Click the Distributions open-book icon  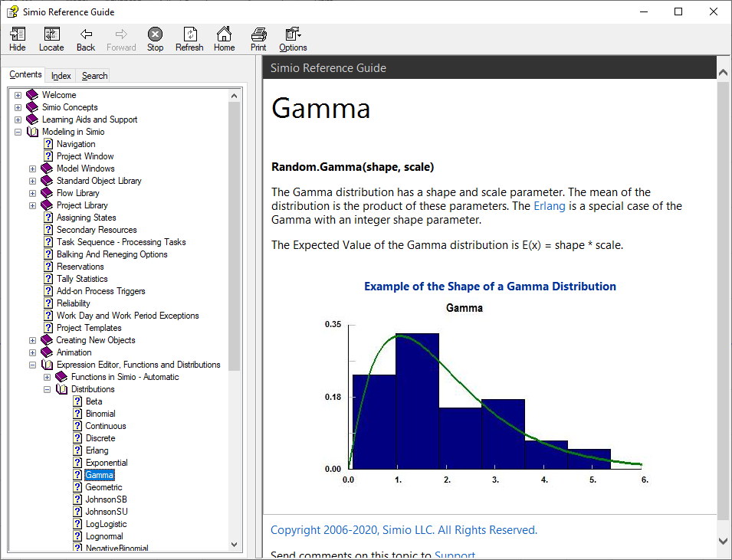pyautogui.click(x=61, y=389)
